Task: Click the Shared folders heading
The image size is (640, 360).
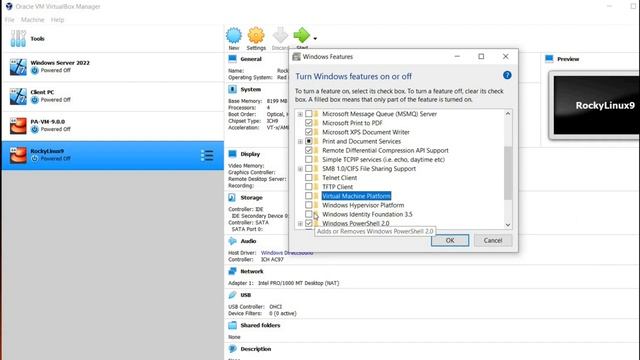Action: point(260,325)
